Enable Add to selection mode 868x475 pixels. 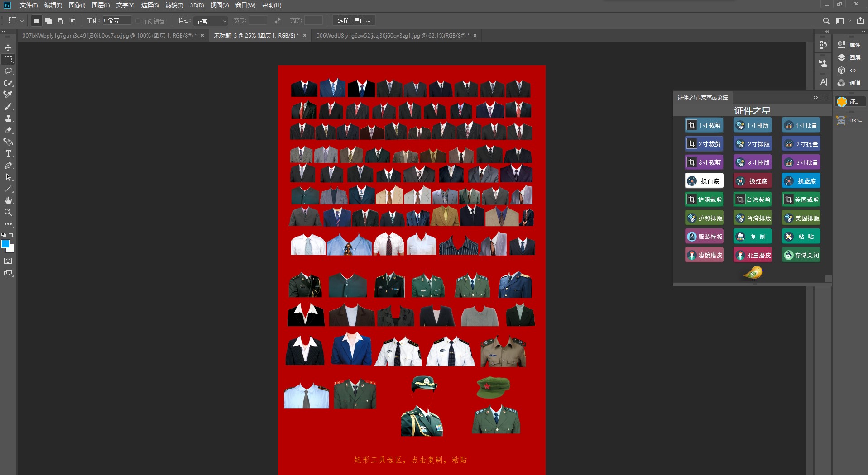(48, 21)
